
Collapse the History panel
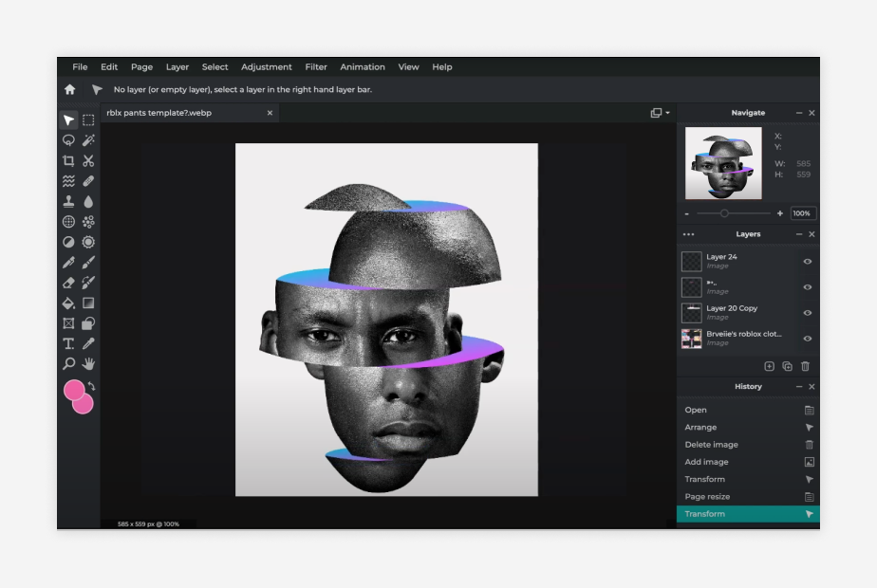click(799, 387)
